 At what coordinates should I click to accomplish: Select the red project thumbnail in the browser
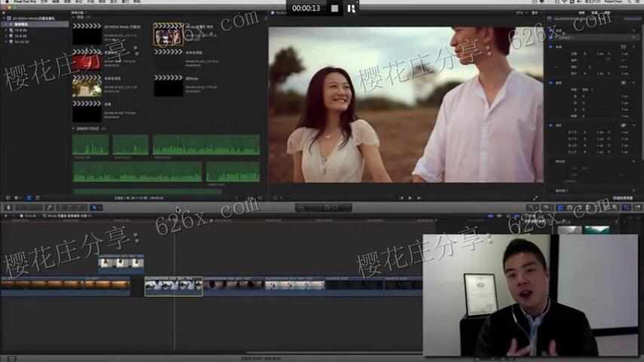point(87,60)
